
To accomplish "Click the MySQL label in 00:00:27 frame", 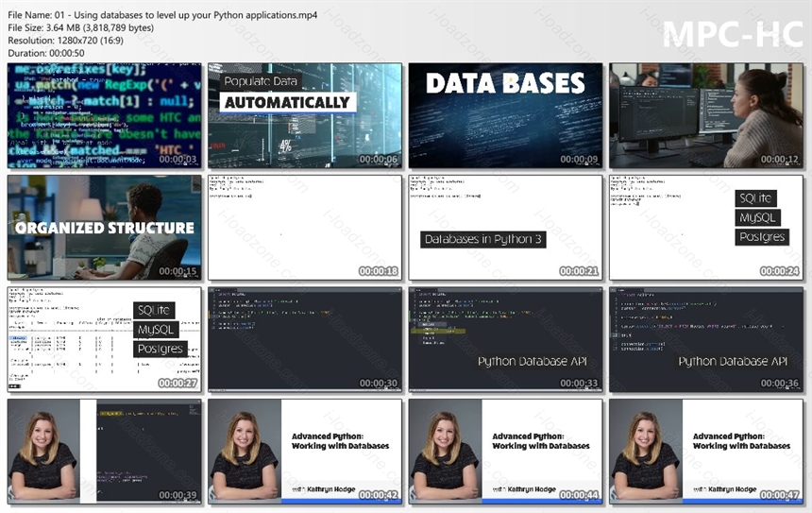I will click(156, 330).
